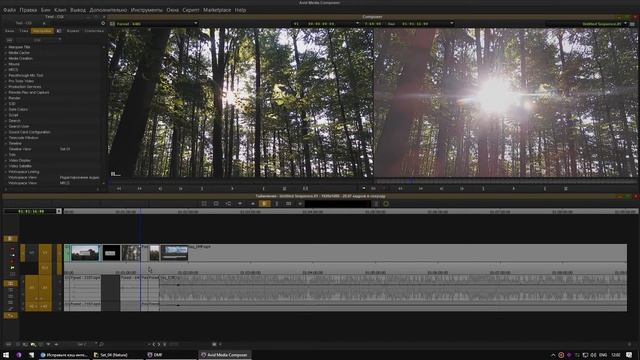
Task: Select Passthrough Mix Tool setting
Action: (x=26, y=76)
